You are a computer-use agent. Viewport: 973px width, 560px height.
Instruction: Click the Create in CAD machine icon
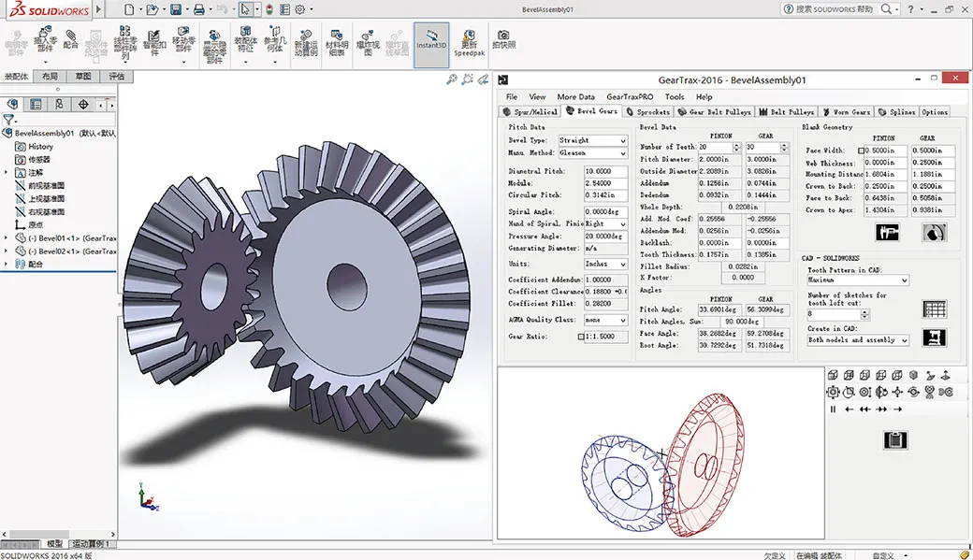[934, 338]
